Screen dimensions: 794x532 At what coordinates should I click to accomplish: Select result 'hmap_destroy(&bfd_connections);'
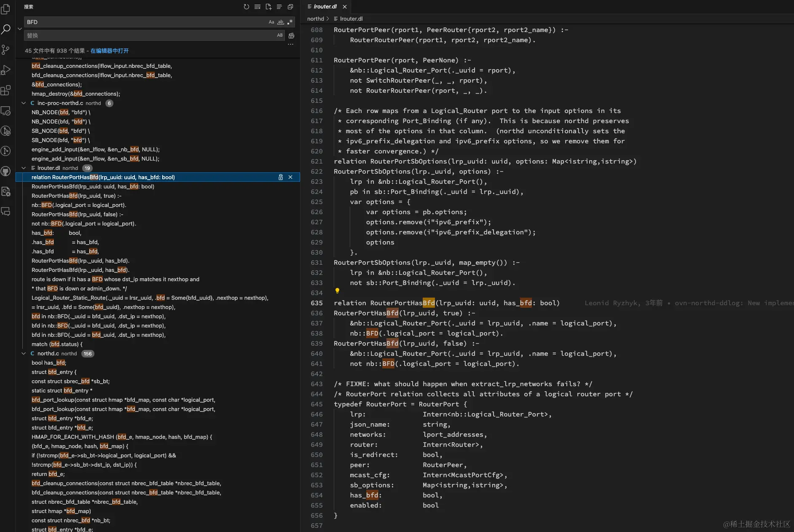tap(76, 94)
